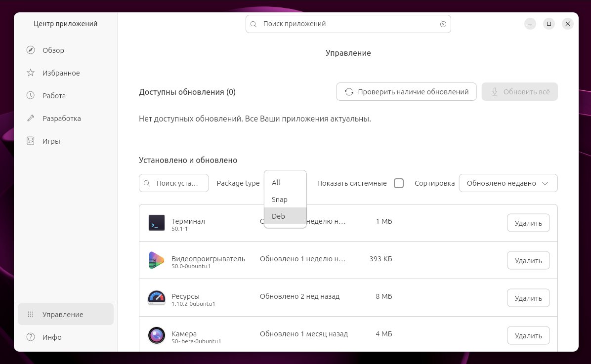The image size is (591, 364).
Task: Click the 393 КБ size value
Action: pyautogui.click(x=380, y=259)
